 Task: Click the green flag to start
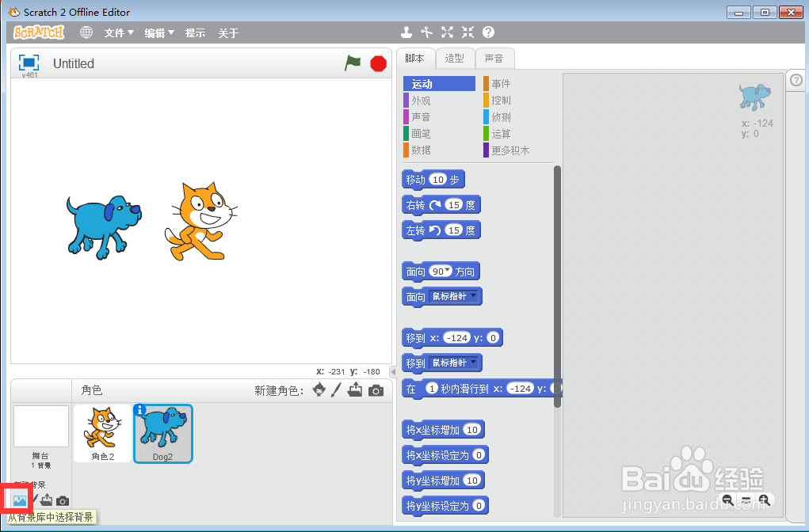point(353,63)
